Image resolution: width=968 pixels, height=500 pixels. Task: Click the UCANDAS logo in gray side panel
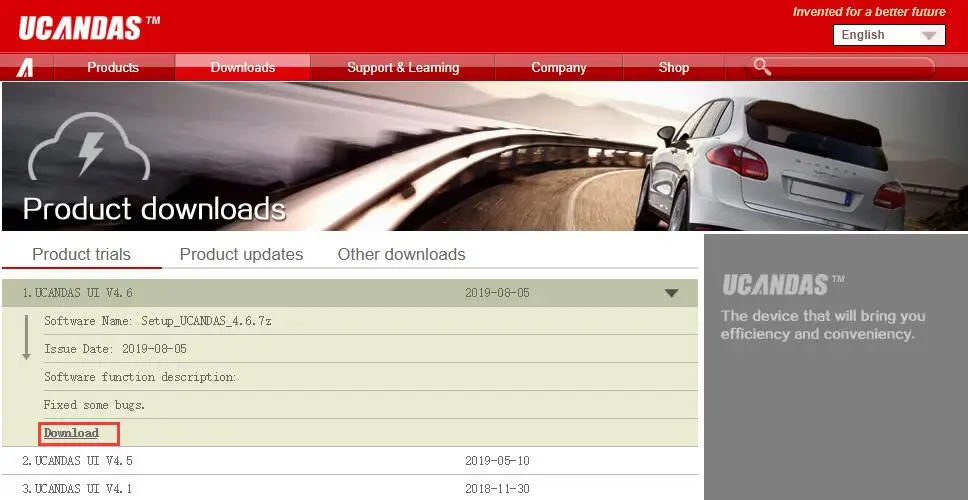[x=783, y=285]
